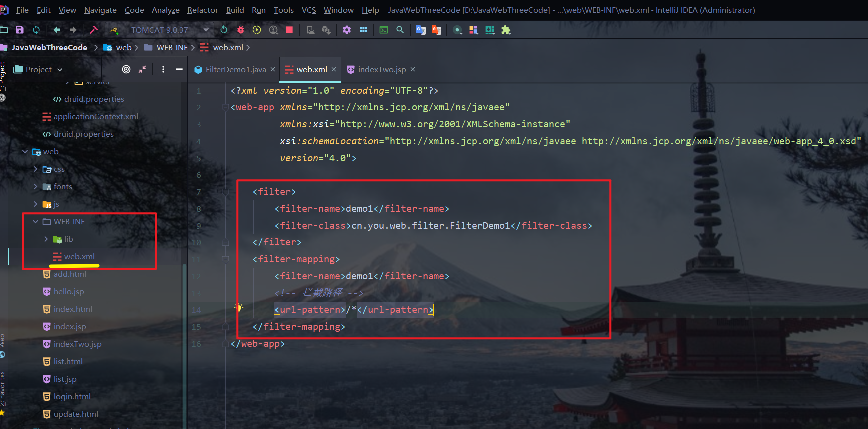
Task: Click the url-pattern line in editor
Action: tap(354, 310)
